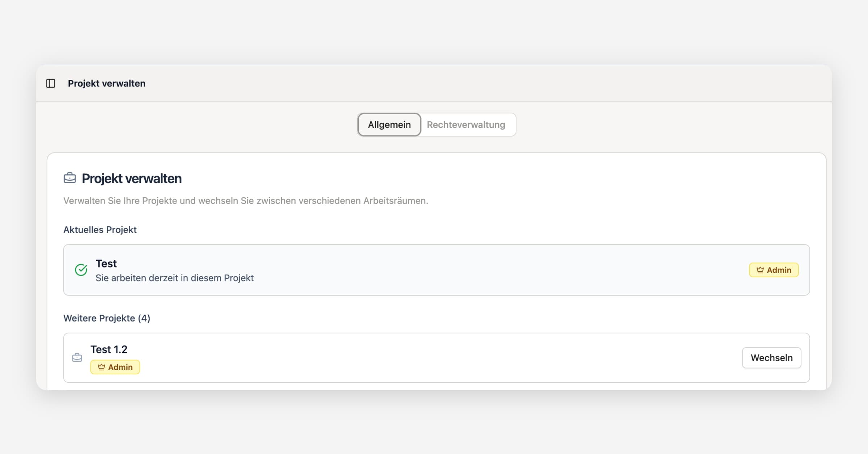Click the Aktuelles Projekt section label

(100, 230)
